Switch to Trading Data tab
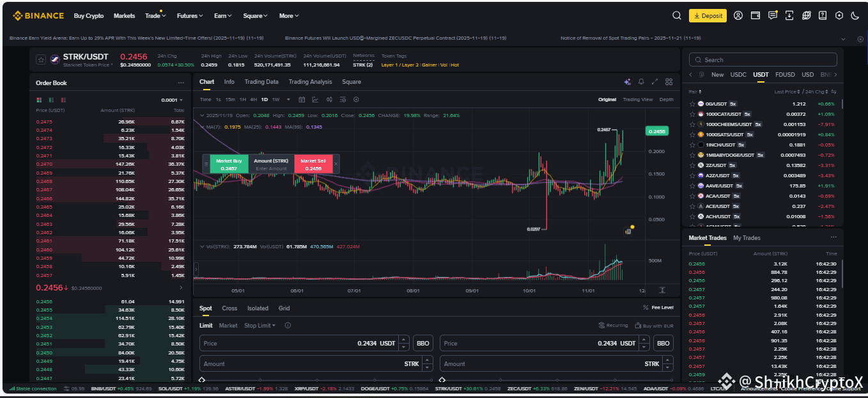The width and height of the screenshot is (868, 398). [x=261, y=82]
